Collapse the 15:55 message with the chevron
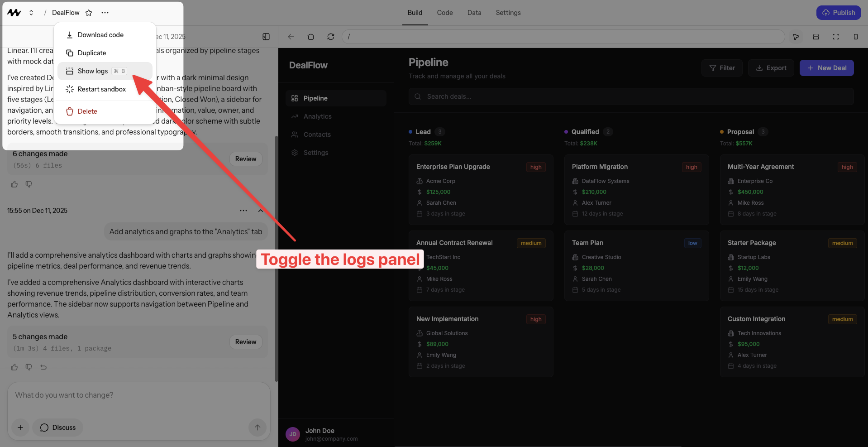 point(261,210)
